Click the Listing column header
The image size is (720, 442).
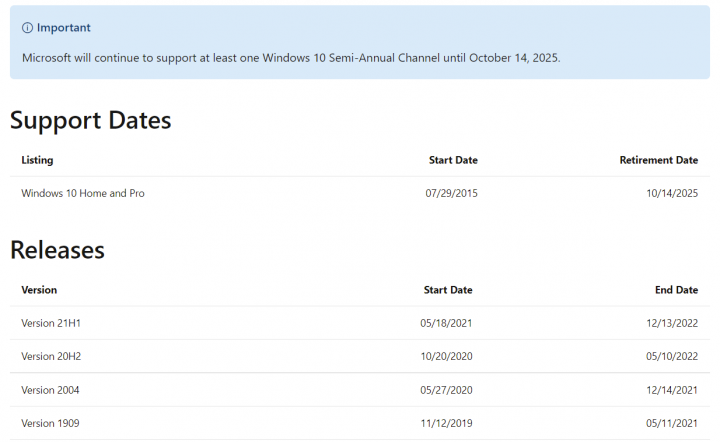(37, 160)
